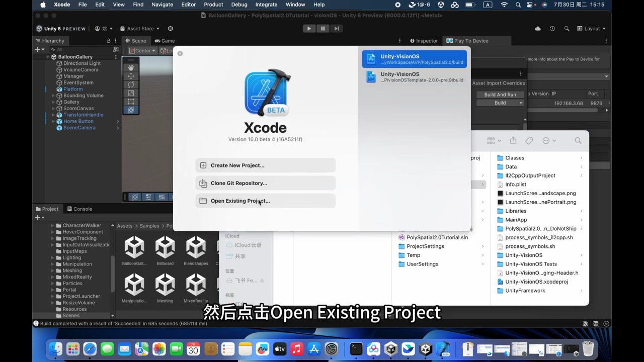The height and width of the screenshot is (362, 644).
Task: Select the Platform prefab in Hierarchy
Action: pos(73,89)
